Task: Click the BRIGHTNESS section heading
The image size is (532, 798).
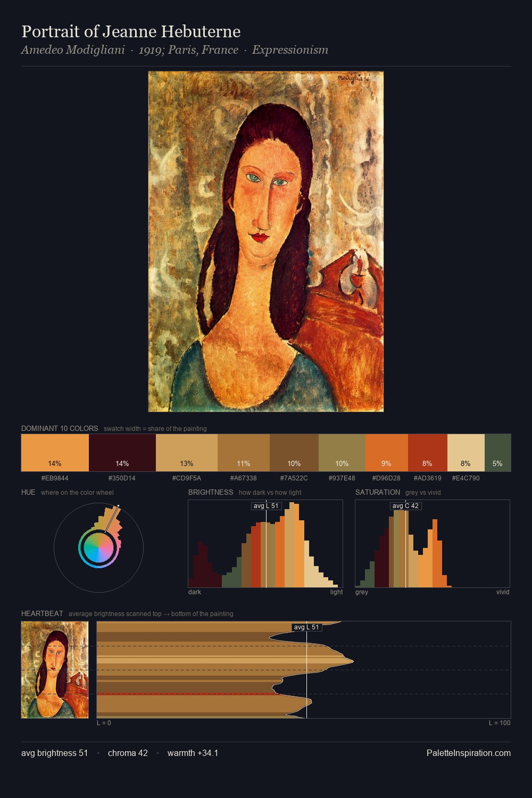Action: pos(211,492)
